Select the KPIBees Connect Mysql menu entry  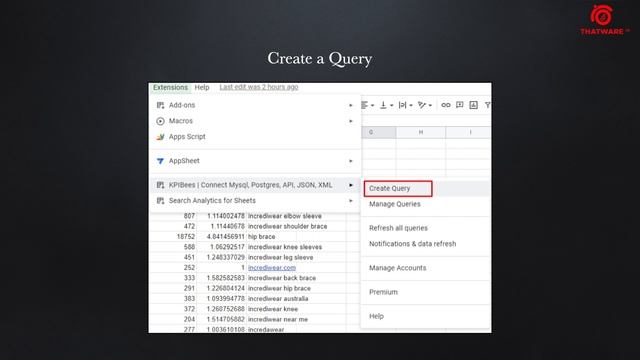[256, 185]
